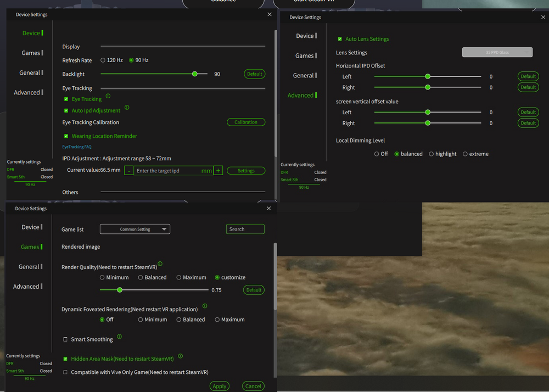This screenshot has width=549, height=392.
Task: Set Local Dimming Level to extreme
Action: (466, 154)
